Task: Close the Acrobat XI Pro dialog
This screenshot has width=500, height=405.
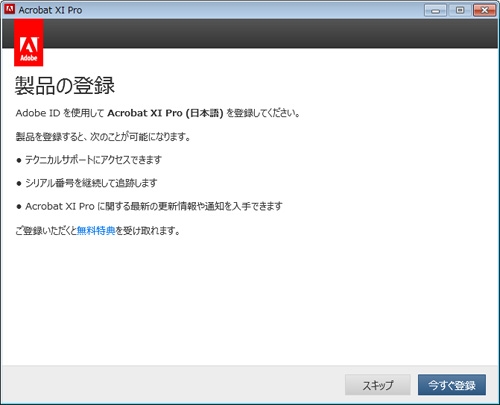Action: pos(484,10)
